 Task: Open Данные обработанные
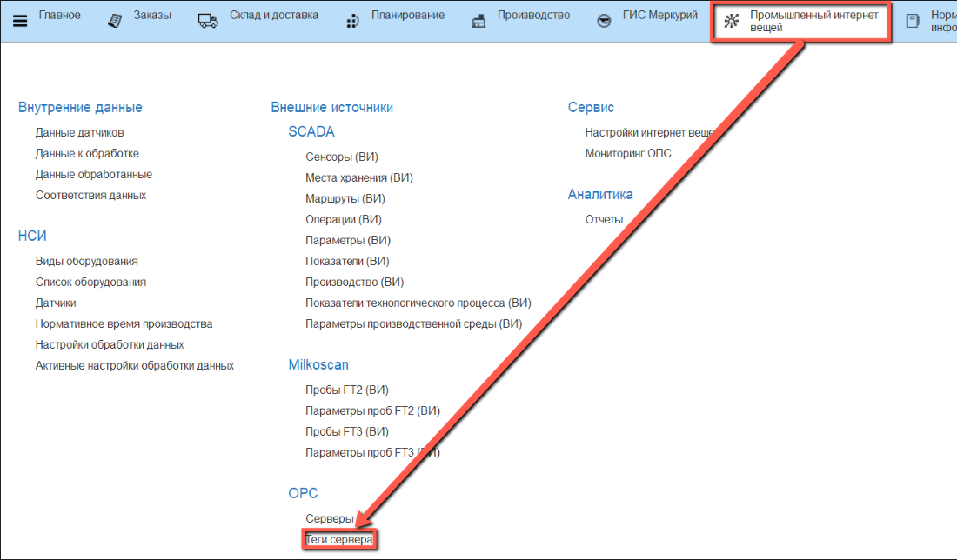pos(94,175)
